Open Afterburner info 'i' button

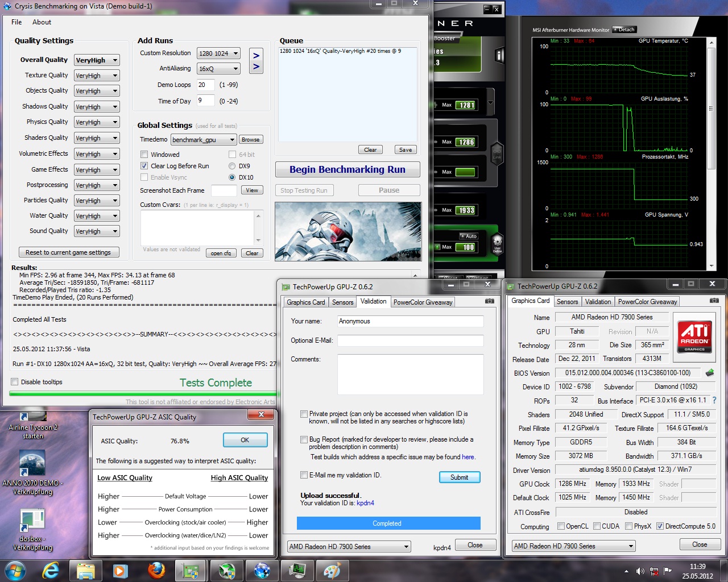(500, 55)
